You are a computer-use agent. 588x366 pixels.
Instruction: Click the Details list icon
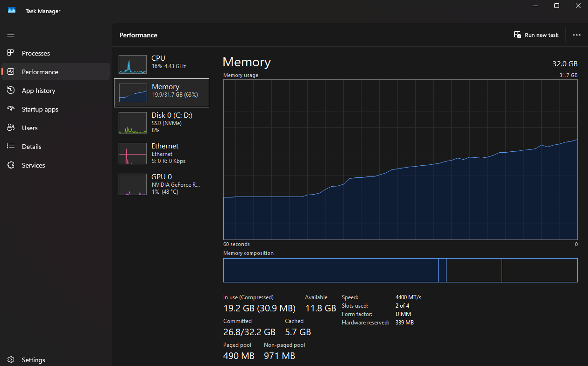[11, 147]
